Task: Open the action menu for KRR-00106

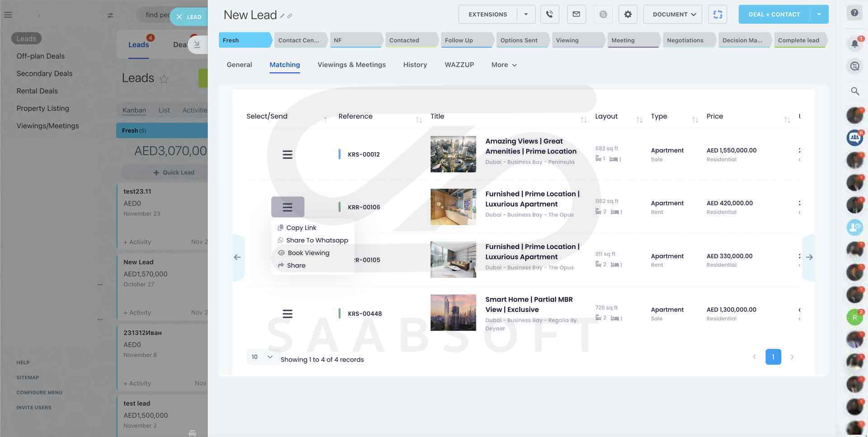Action: [x=288, y=207]
